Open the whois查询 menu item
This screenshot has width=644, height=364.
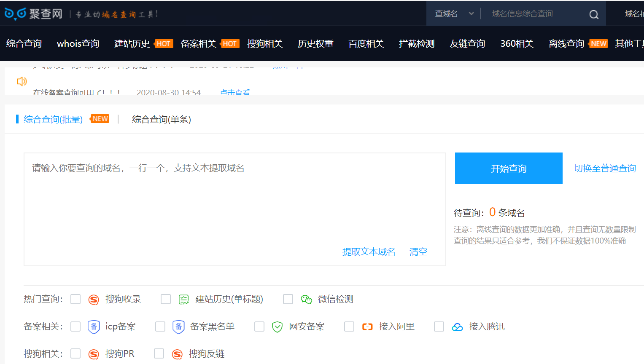pyautogui.click(x=78, y=44)
